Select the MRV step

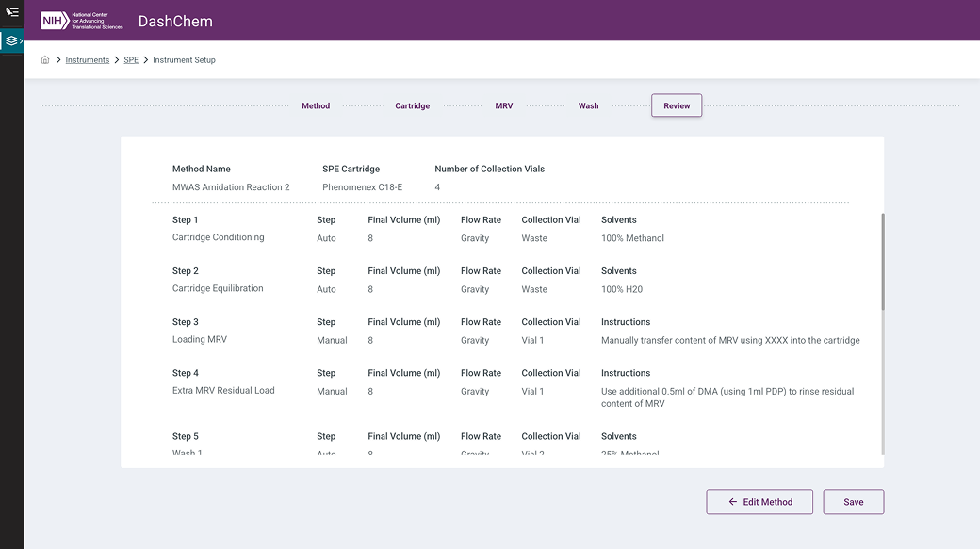504,106
